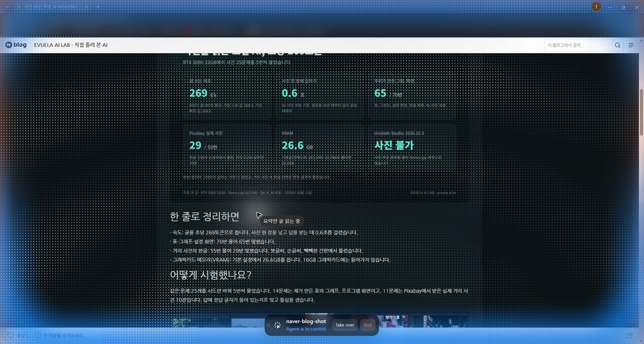
Task: Click the 269 speed stat value
Action: 198,93
